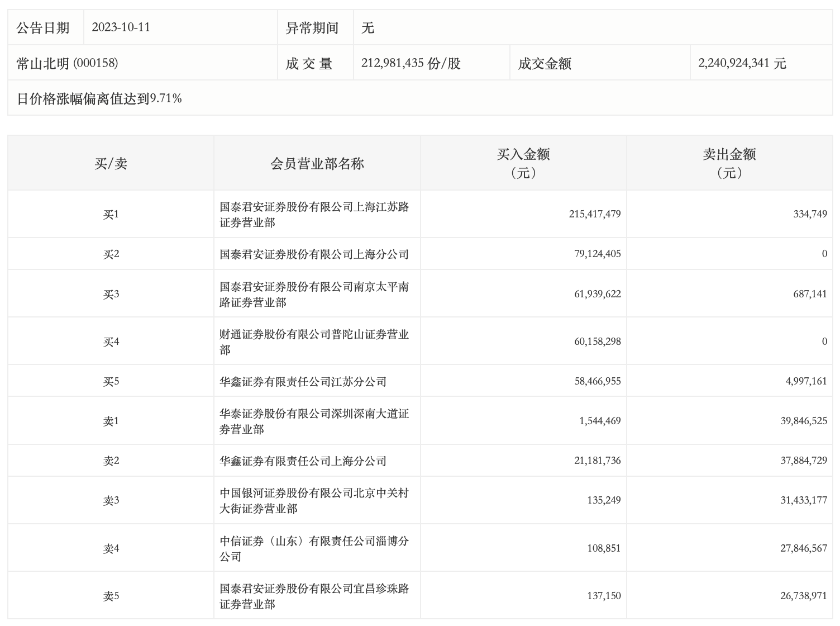Click the sell amount 0 in 买2 row
The width and height of the screenshot is (840, 626).
(824, 254)
